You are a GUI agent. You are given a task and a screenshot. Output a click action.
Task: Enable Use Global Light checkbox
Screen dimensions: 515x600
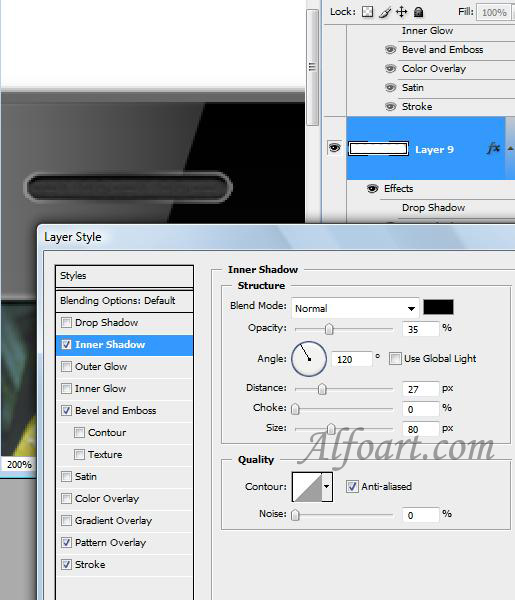click(395, 359)
